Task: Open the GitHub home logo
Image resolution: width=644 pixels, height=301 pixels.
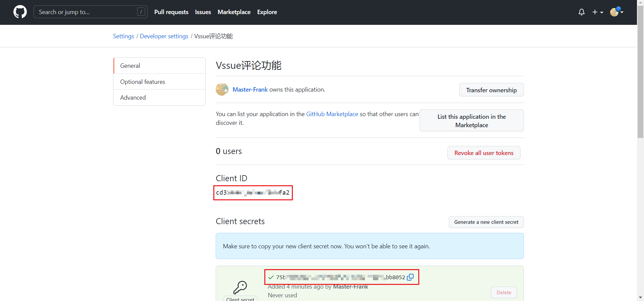Action: pyautogui.click(x=20, y=12)
